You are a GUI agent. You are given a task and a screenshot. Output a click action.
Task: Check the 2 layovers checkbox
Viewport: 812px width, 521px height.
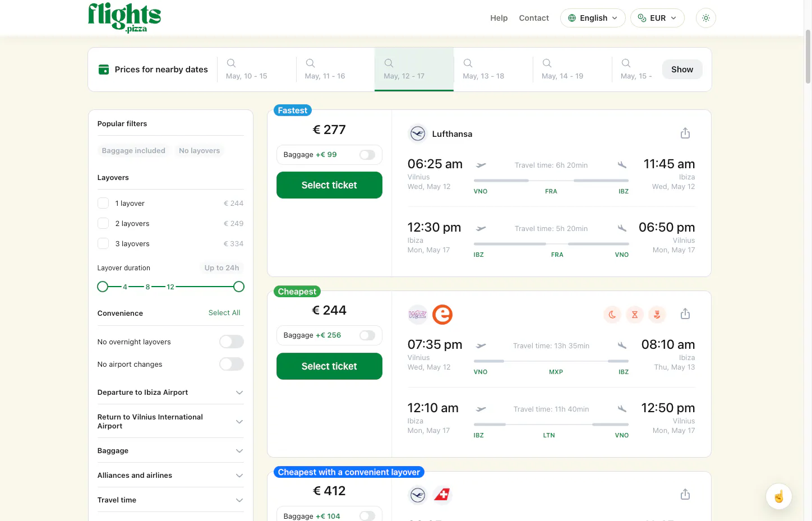click(x=103, y=223)
